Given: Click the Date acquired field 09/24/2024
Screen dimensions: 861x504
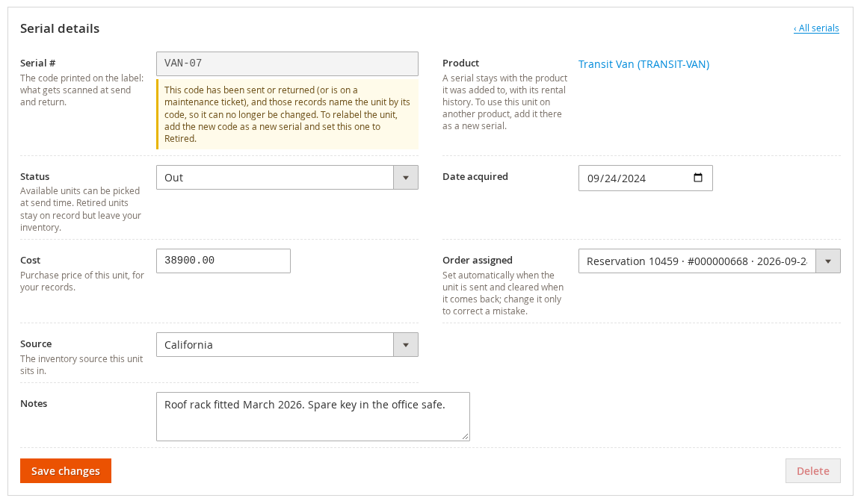Looking at the screenshot, I should pos(645,178).
